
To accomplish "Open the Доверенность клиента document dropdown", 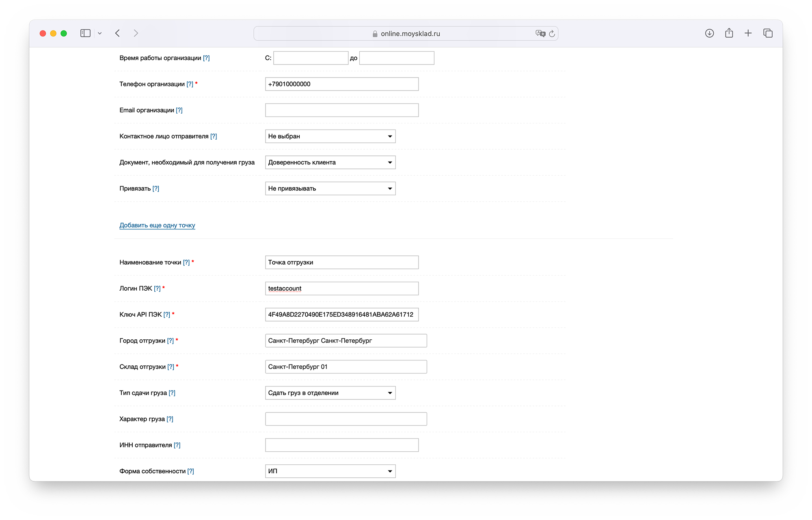I will (x=330, y=162).
